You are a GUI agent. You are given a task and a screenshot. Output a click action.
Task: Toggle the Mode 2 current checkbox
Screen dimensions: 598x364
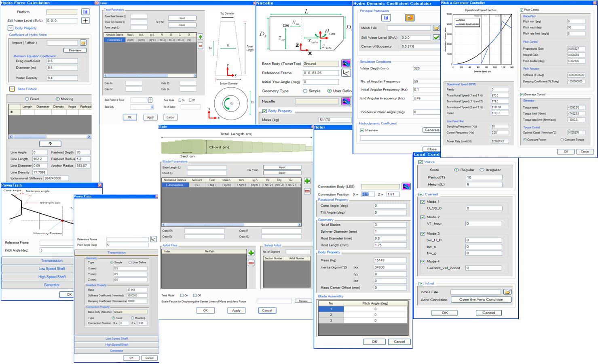tap(423, 217)
